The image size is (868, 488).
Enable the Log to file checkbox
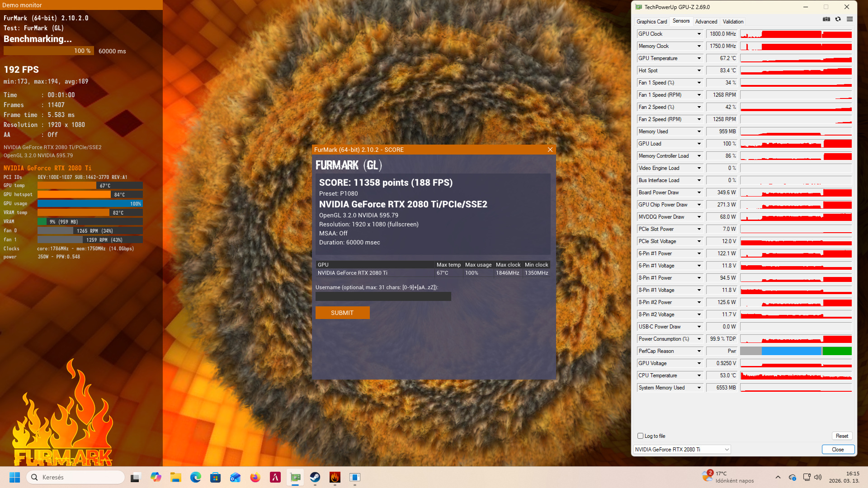[640, 436]
